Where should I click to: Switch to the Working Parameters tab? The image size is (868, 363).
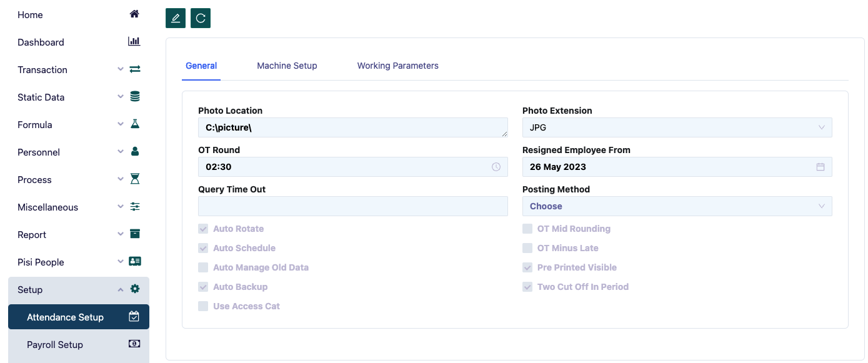[x=397, y=66]
